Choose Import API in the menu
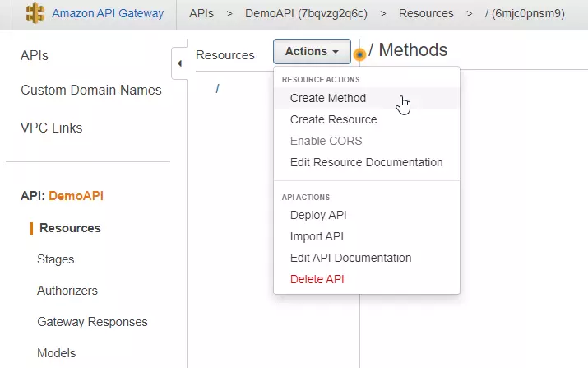 (367, 236)
